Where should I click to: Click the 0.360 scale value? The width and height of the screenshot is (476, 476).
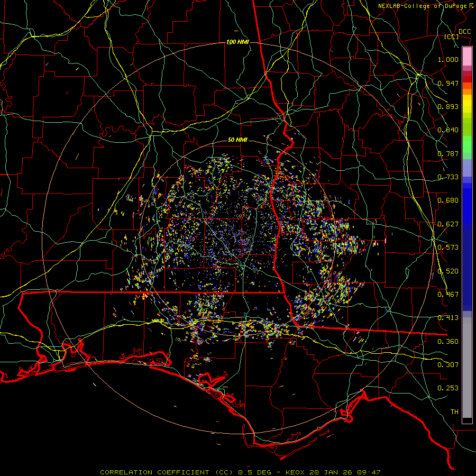click(448, 342)
